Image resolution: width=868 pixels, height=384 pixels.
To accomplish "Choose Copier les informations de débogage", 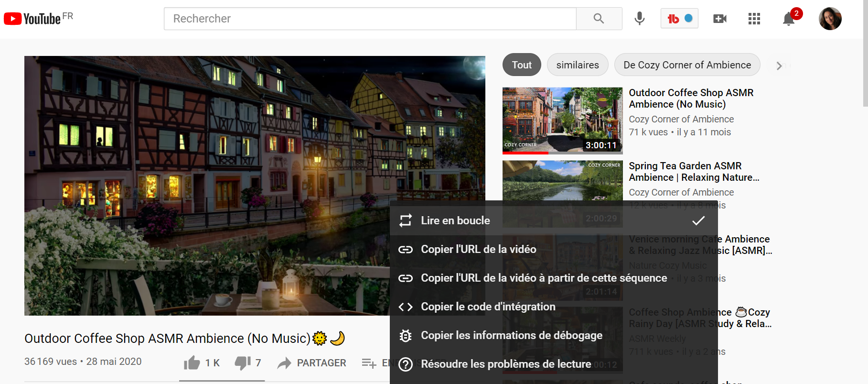I will [x=554, y=335].
